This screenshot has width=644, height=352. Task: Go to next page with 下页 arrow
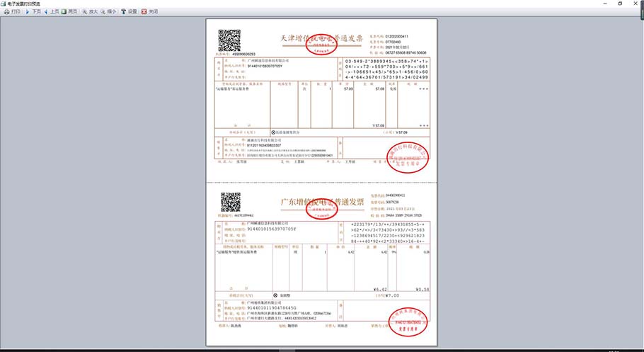[28, 12]
